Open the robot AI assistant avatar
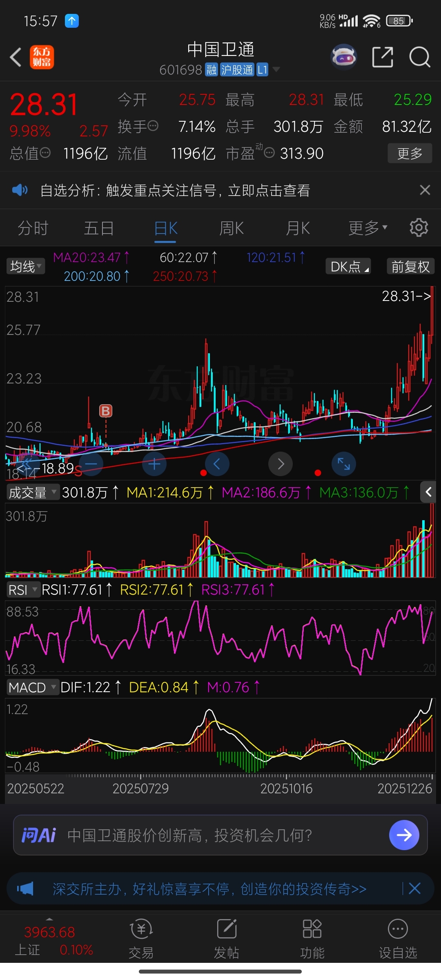This screenshot has width=441, height=980. click(x=344, y=57)
